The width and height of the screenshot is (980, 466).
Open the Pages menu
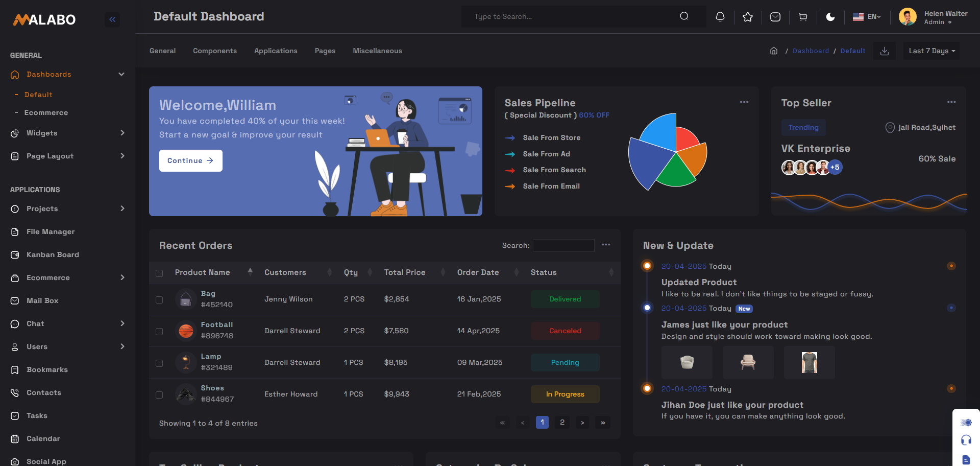pyautogui.click(x=325, y=51)
